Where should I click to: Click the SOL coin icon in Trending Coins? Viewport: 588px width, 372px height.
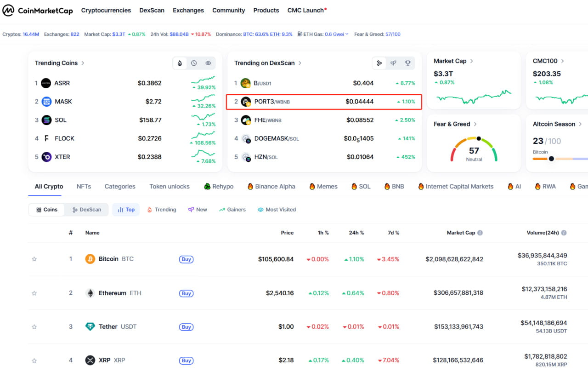[x=46, y=120]
